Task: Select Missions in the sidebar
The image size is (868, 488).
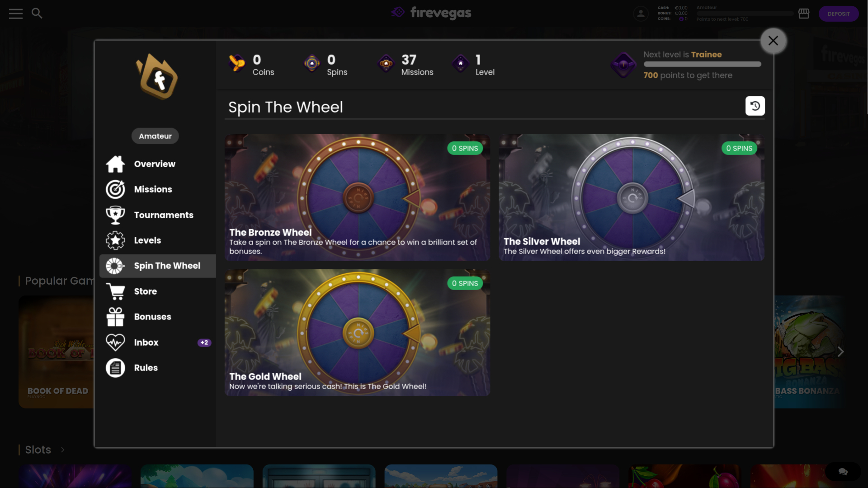Action: click(x=153, y=189)
